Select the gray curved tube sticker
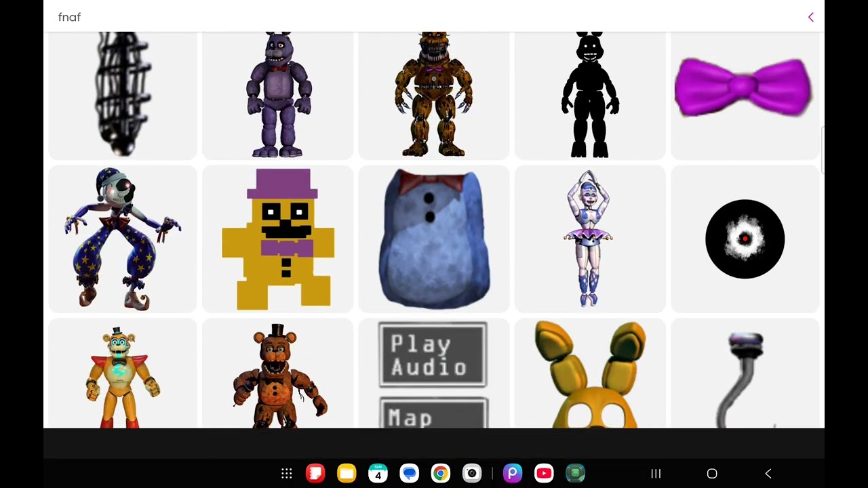 click(745, 373)
